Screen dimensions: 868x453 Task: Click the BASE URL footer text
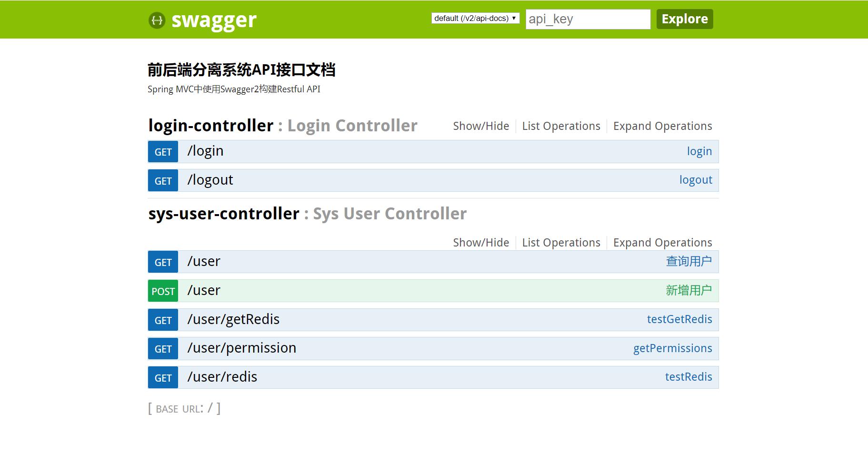tap(184, 408)
